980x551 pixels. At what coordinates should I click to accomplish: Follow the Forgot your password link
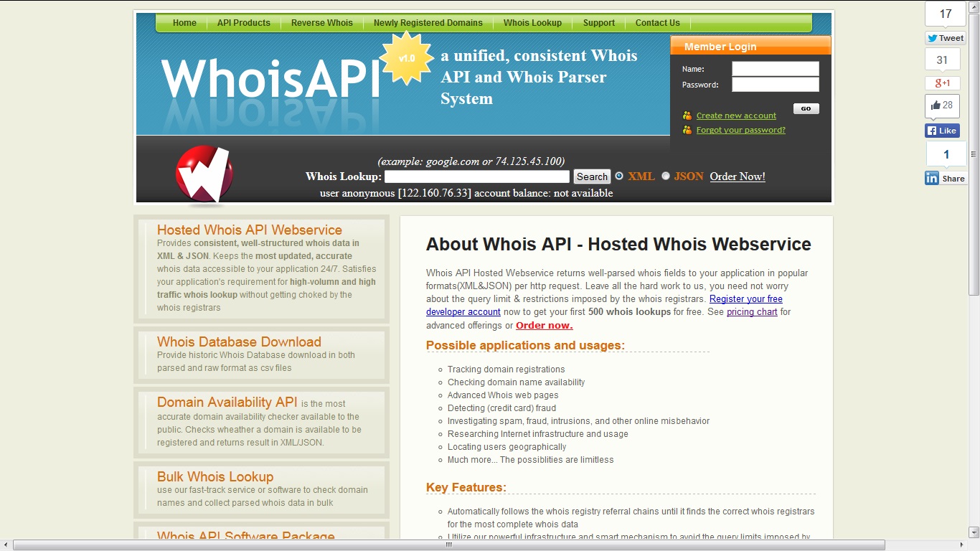point(741,130)
